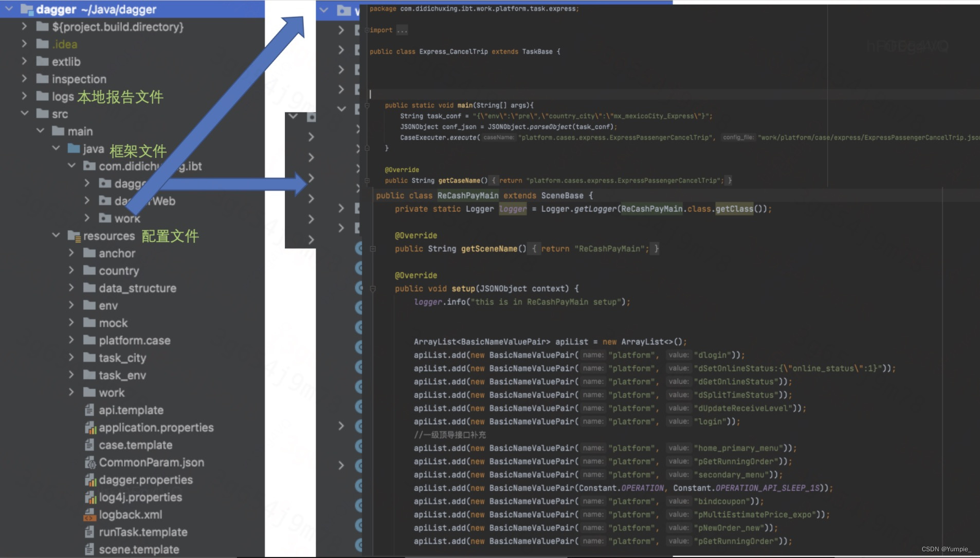Click the dagger.properties file icon

tap(90, 480)
